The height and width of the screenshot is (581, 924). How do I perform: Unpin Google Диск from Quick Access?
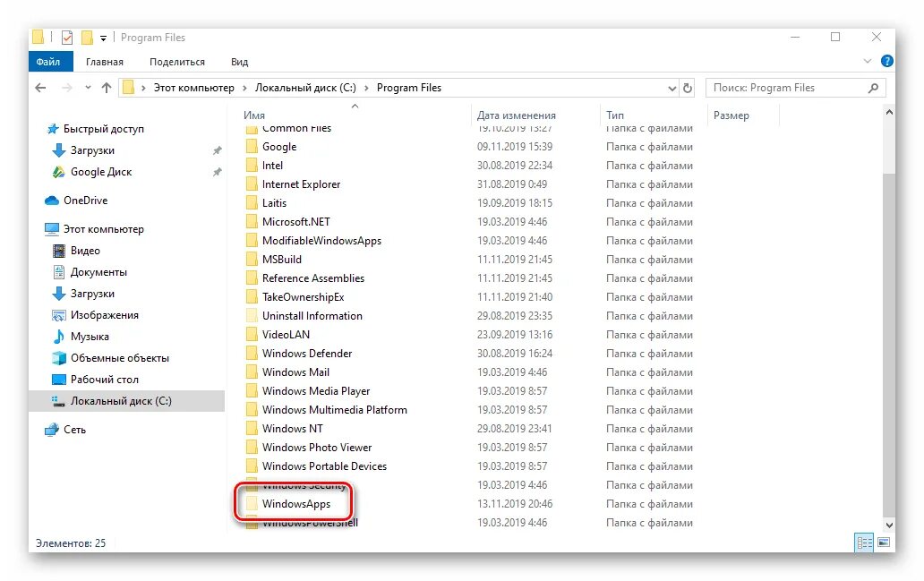[216, 172]
